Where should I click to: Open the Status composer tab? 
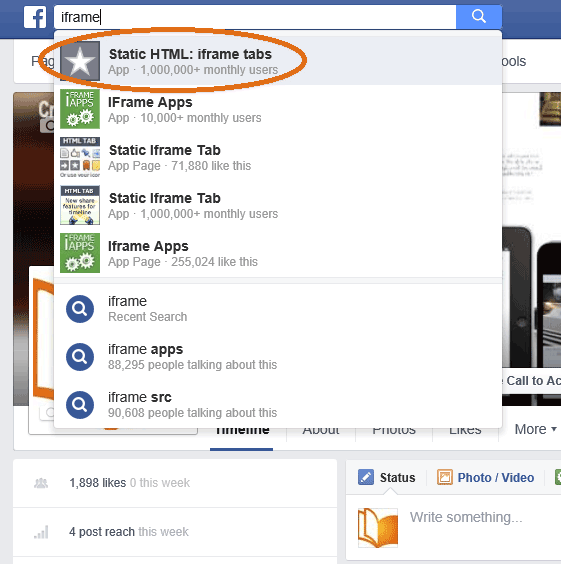tap(387, 477)
